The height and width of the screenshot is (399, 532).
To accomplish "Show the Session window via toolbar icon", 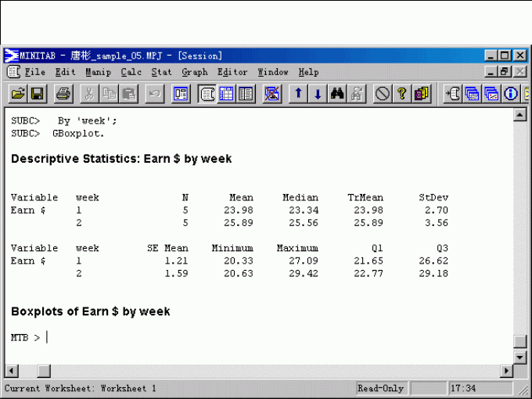I will (207, 94).
